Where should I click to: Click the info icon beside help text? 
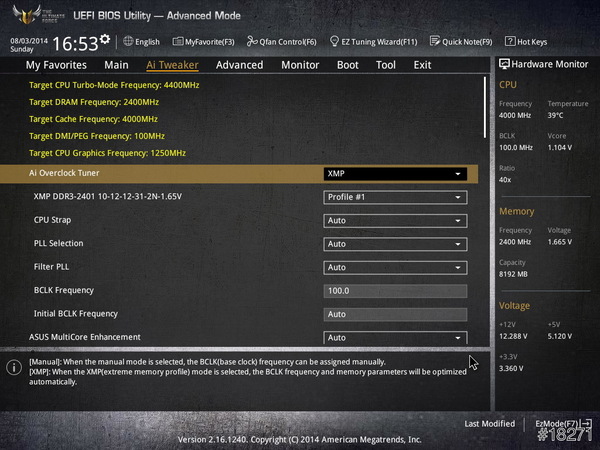(14, 367)
